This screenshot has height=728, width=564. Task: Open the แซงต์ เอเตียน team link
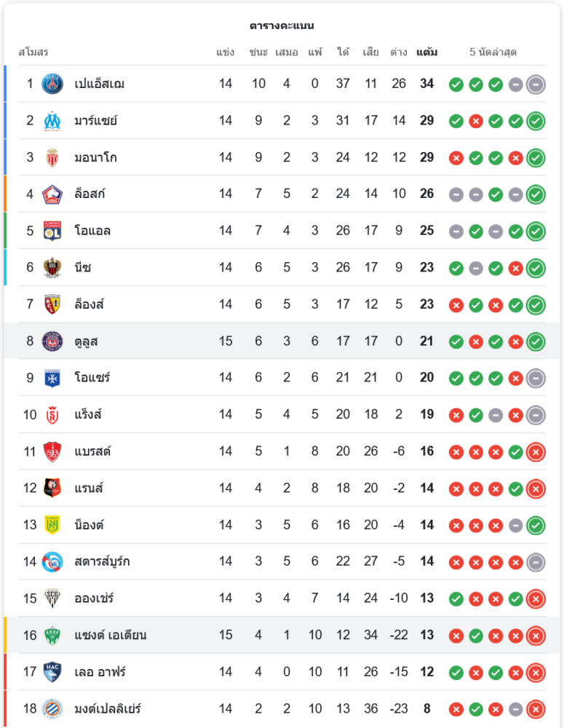[x=110, y=635]
